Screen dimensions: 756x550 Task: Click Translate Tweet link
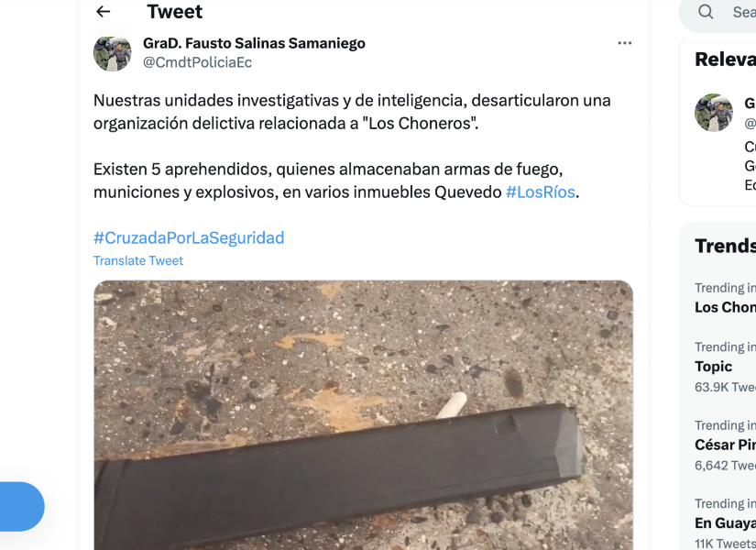click(x=137, y=260)
